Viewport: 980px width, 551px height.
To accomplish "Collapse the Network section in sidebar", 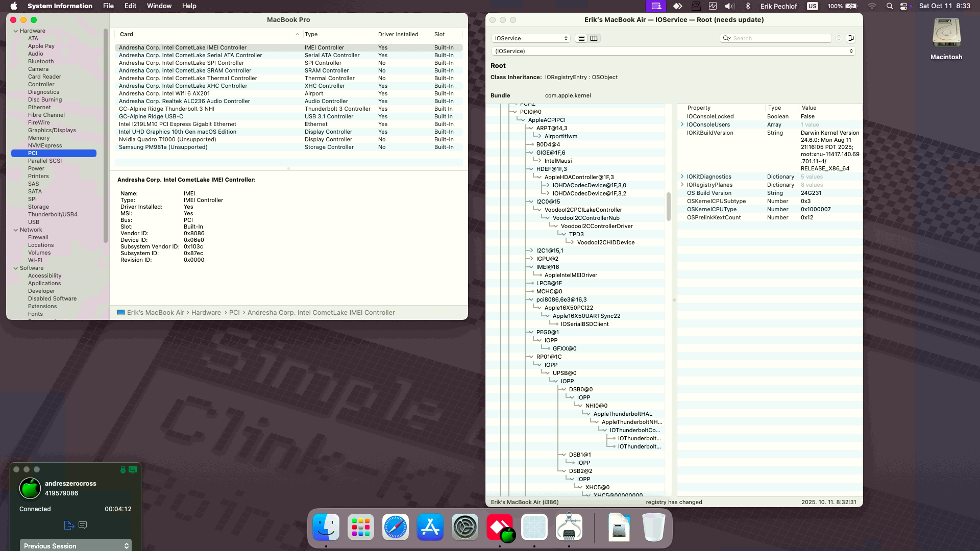I will 16,230.
